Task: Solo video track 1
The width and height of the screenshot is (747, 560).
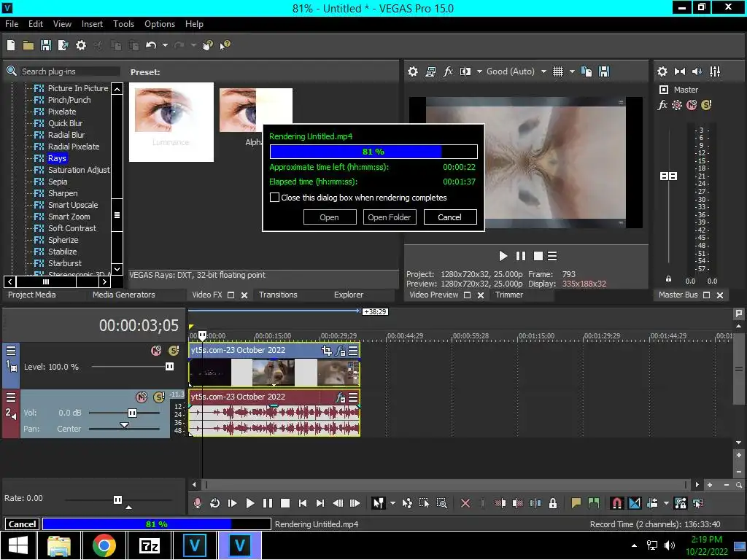Action: click(174, 351)
